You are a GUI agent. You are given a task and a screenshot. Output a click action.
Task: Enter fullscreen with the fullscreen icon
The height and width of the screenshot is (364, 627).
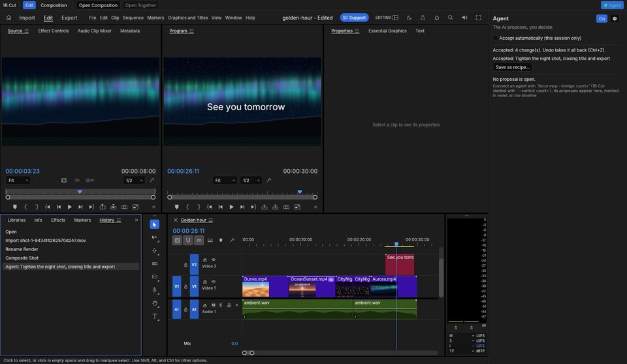(x=478, y=18)
